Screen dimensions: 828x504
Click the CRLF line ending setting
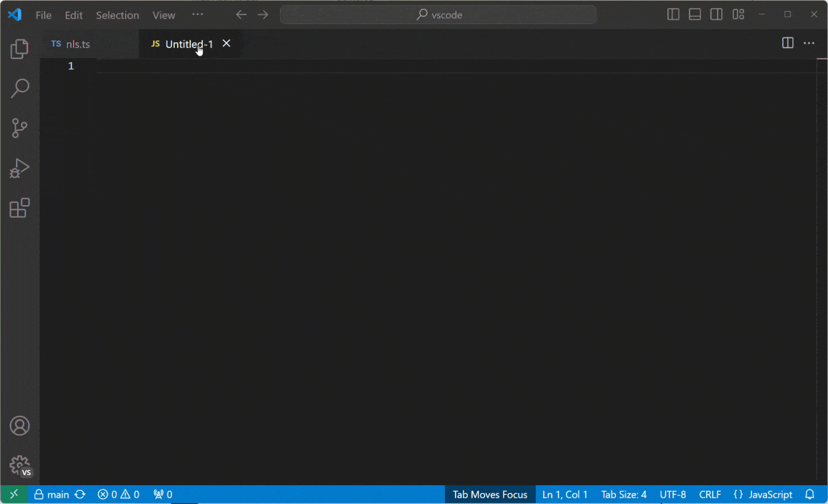(710, 494)
